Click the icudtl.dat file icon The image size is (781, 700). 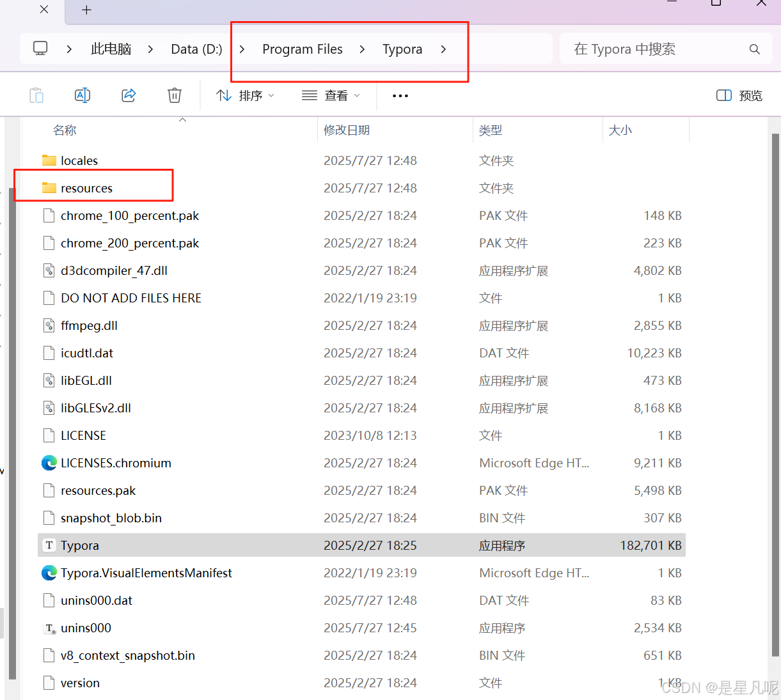point(49,353)
